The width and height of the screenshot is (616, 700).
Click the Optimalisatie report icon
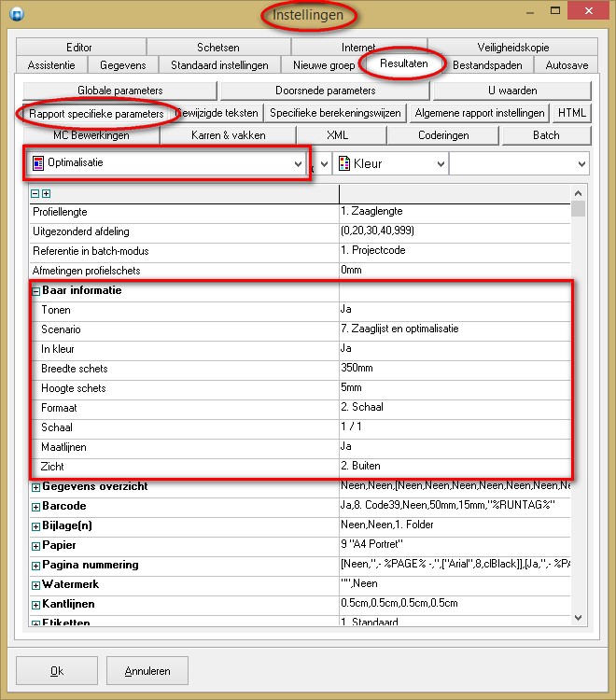point(38,163)
